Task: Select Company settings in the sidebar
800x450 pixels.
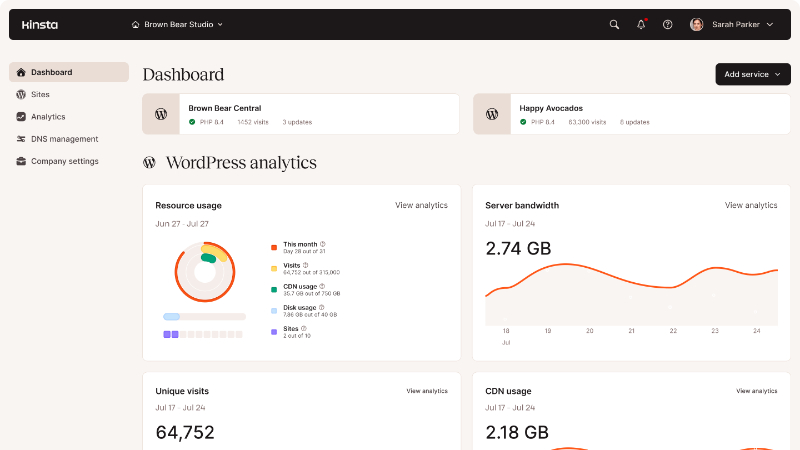Action: click(64, 161)
